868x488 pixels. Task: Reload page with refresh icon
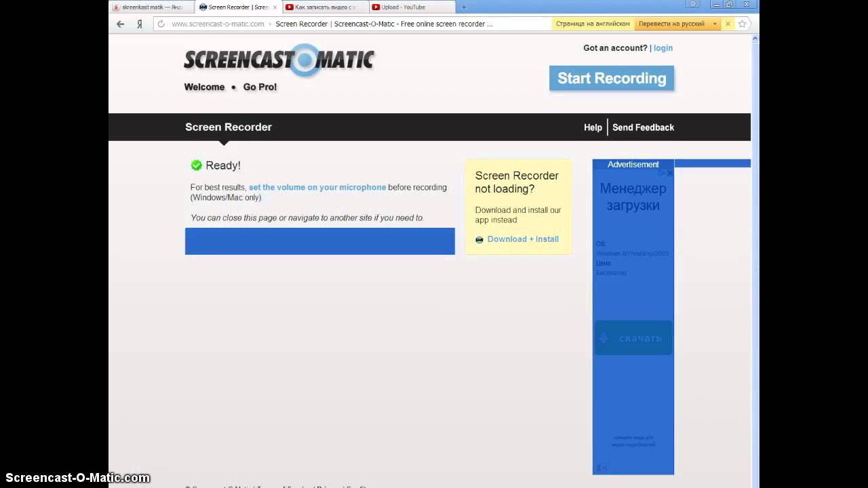tap(161, 24)
